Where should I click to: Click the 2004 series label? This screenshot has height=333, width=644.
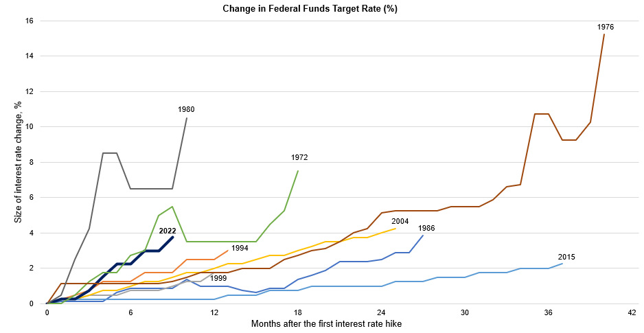(400, 221)
